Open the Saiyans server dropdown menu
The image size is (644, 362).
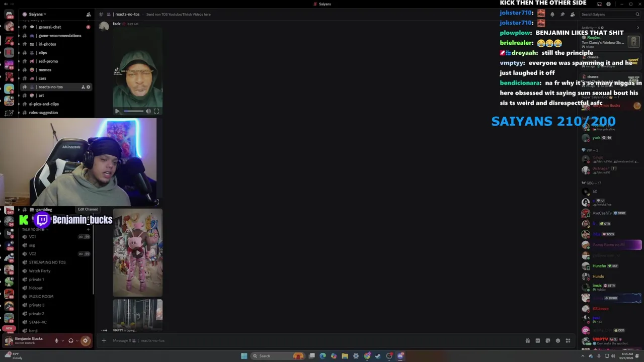point(37,14)
